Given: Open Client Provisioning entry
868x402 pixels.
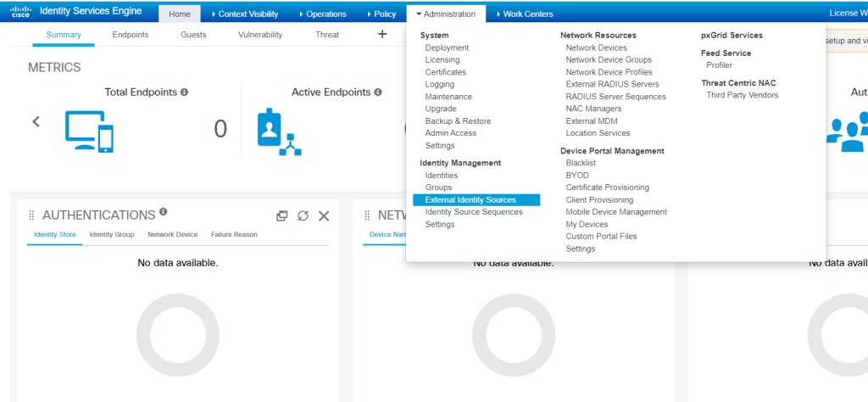Looking at the screenshot, I should pyautogui.click(x=599, y=200).
